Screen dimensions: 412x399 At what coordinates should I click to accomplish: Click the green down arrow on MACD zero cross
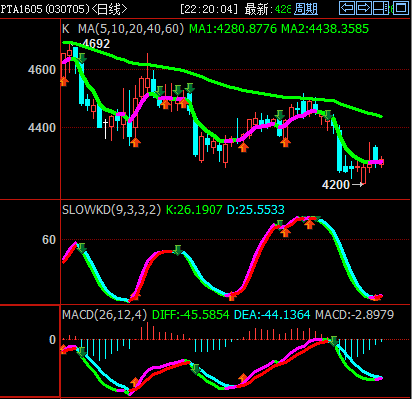333,341
